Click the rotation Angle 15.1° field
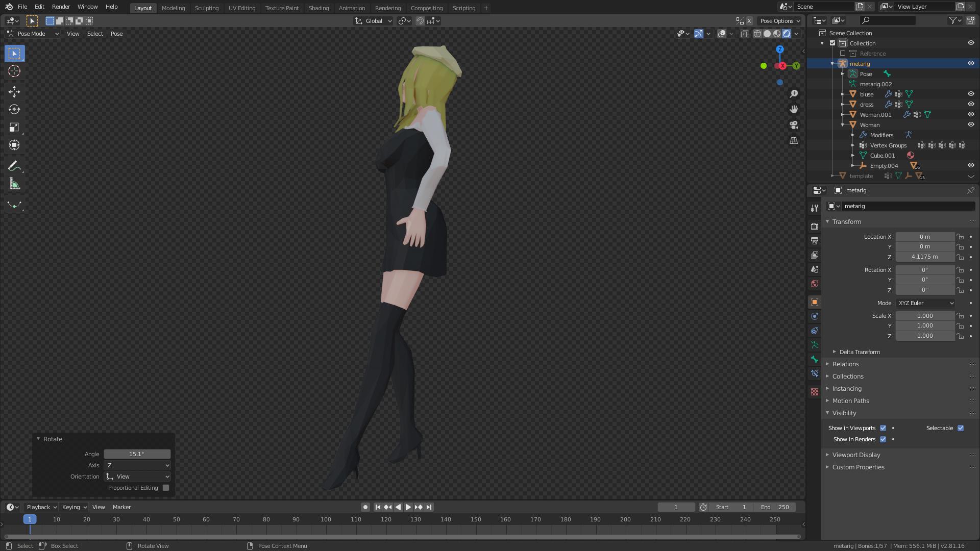The image size is (980, 551). coord(137,454)
